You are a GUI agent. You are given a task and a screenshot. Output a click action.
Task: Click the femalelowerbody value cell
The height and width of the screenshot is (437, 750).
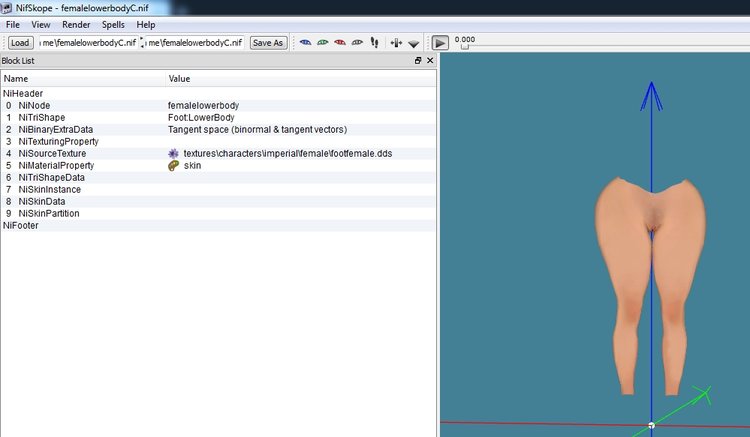click(x=203, y=105)
